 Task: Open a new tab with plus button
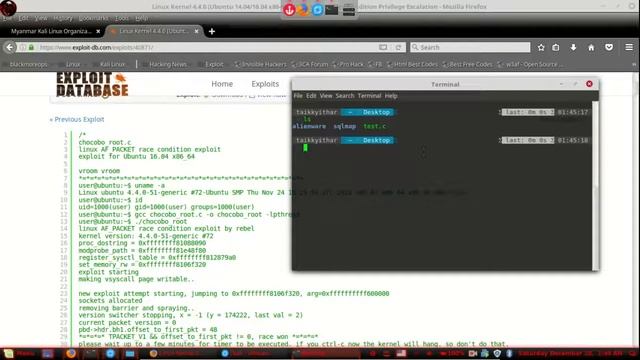[212, 31]
